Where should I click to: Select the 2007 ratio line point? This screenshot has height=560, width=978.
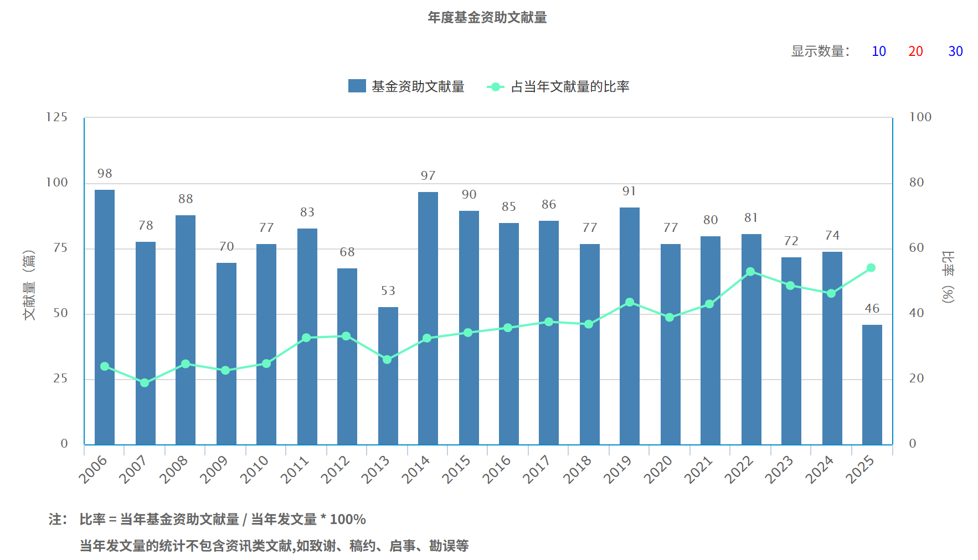tap(145, 383)
